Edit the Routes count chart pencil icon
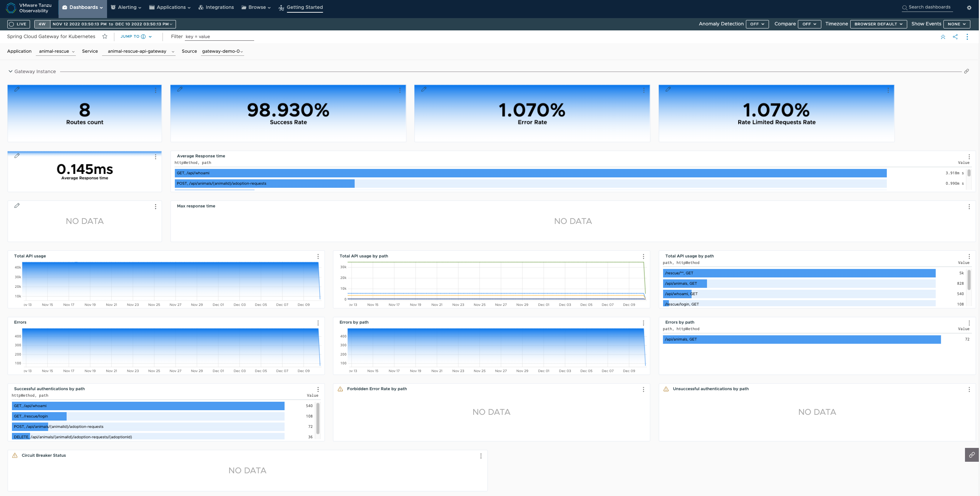The width and height of the screenshot is (980, 496). (x=17, y=89)
